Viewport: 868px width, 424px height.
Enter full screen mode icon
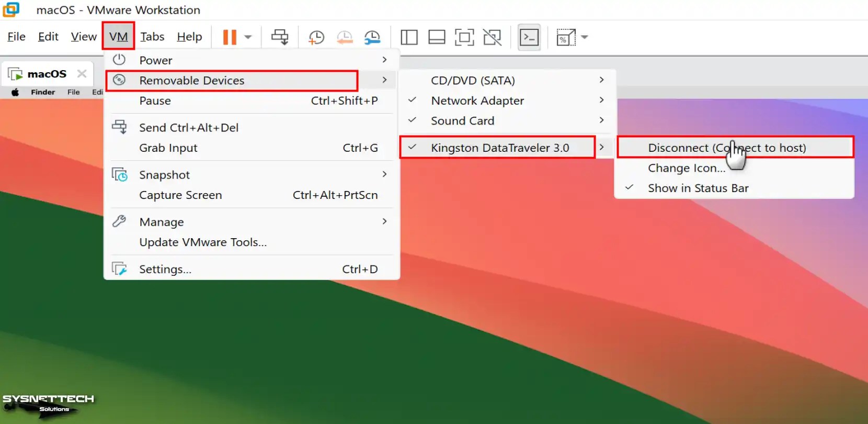(x=464, y=37)
